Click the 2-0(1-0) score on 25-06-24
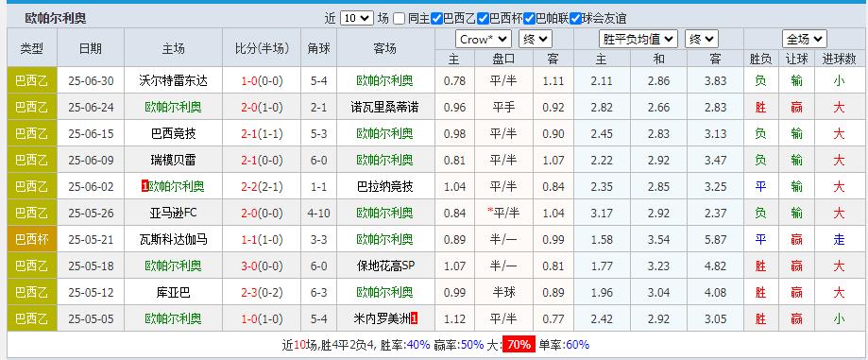The image size is (868, 360). coord(262,107)
